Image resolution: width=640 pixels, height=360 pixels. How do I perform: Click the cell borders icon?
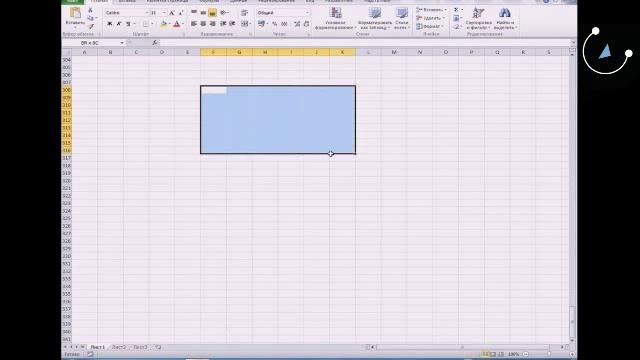(x=146, y=24)
